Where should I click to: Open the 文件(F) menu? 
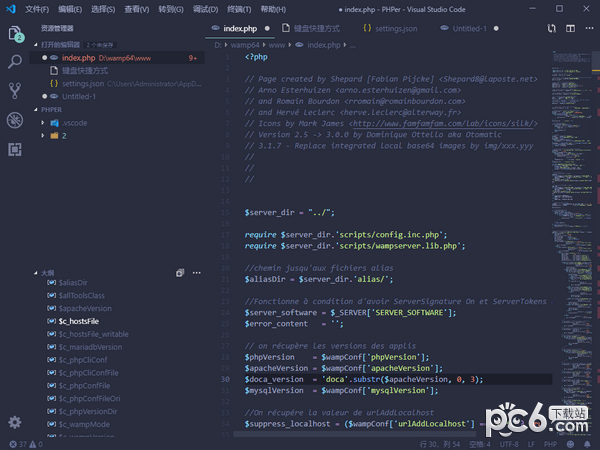(37, 9)
